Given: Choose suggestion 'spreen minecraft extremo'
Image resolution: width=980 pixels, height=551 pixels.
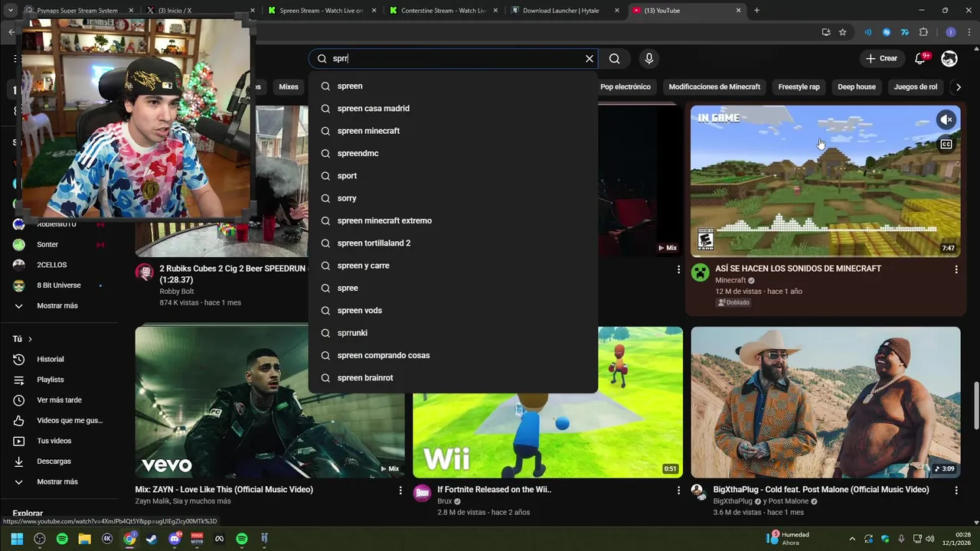Looking at the screenshot, I should click(x=452, y=220).
